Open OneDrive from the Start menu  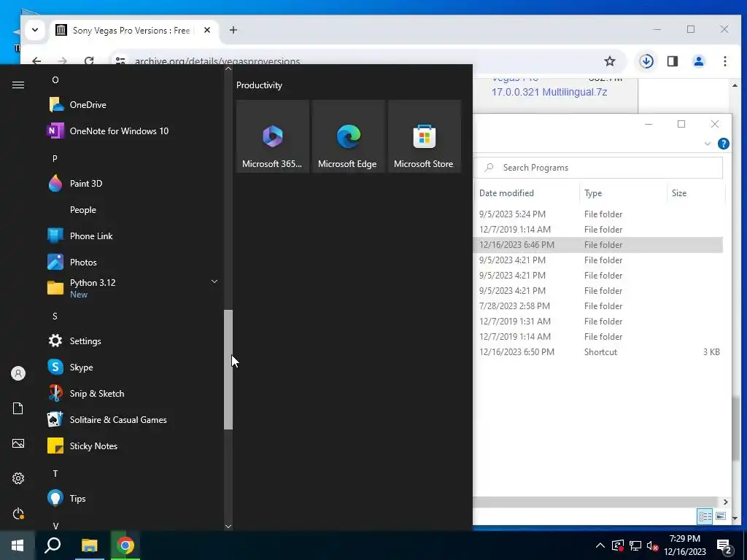tap(133, 105)
